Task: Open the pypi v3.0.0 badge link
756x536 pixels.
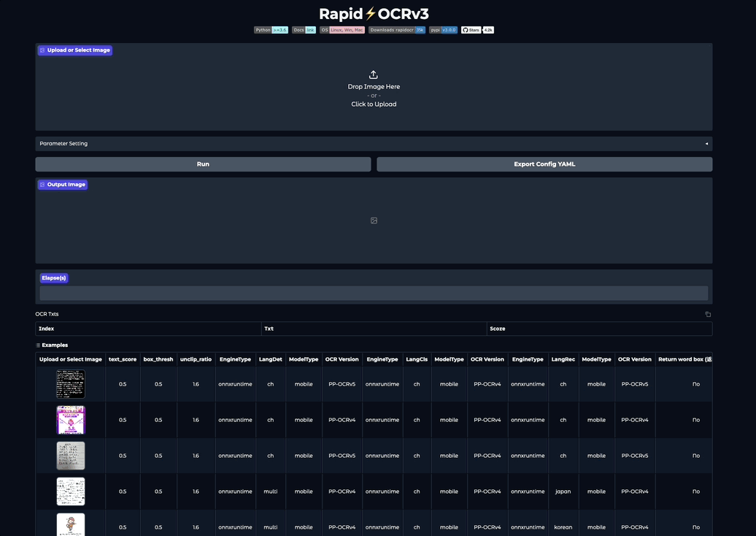Action: point(444,30)
